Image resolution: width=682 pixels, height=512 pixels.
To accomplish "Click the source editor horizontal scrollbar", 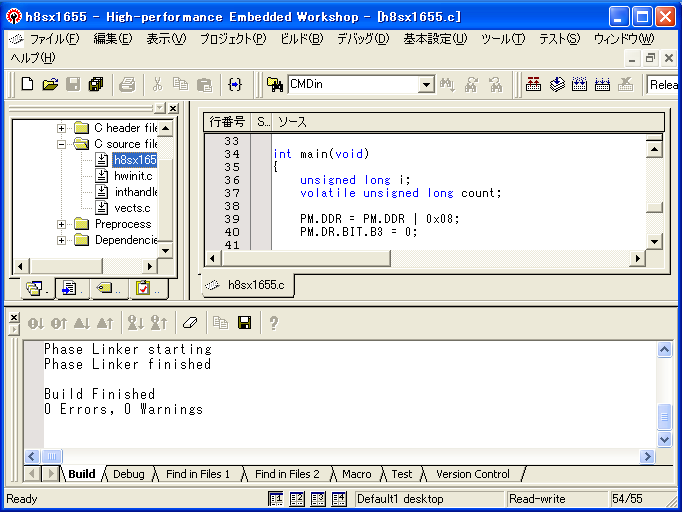I will pos(306,258).
